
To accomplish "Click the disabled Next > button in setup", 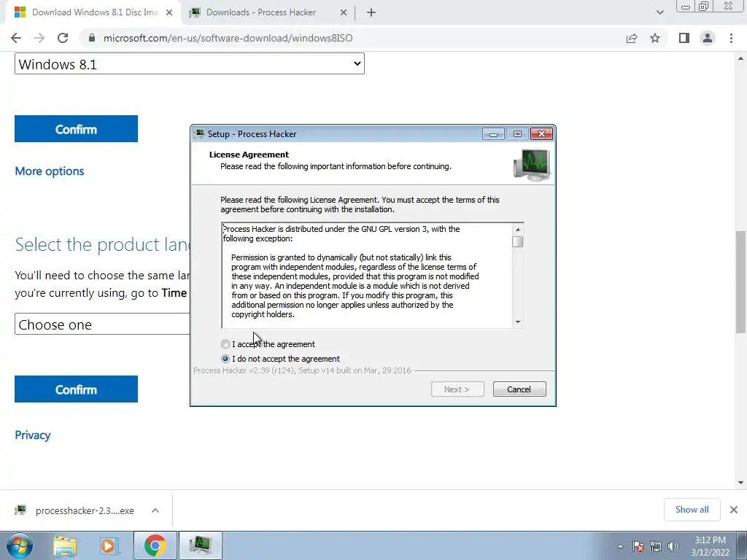I will pos(457,389).
